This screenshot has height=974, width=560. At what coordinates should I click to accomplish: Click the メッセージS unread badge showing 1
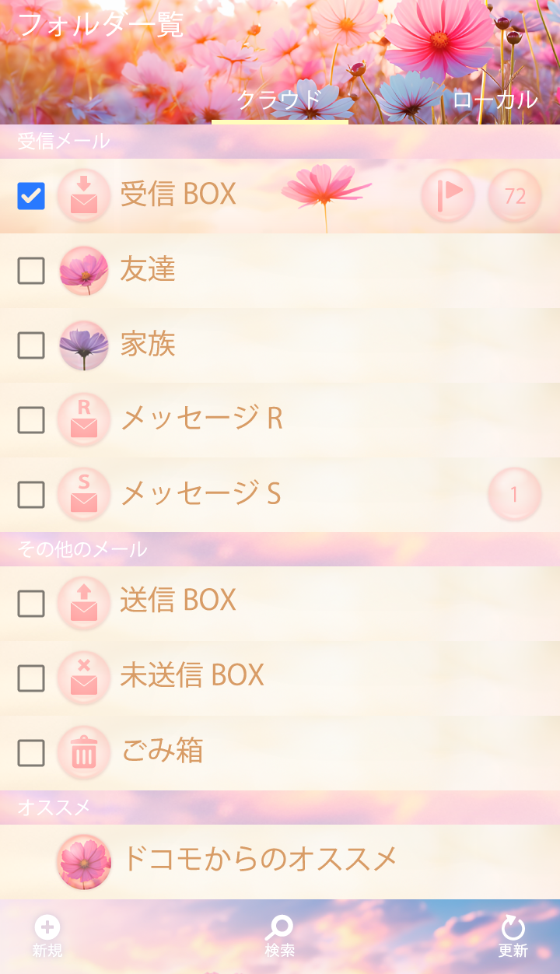[x=515, y=494]
